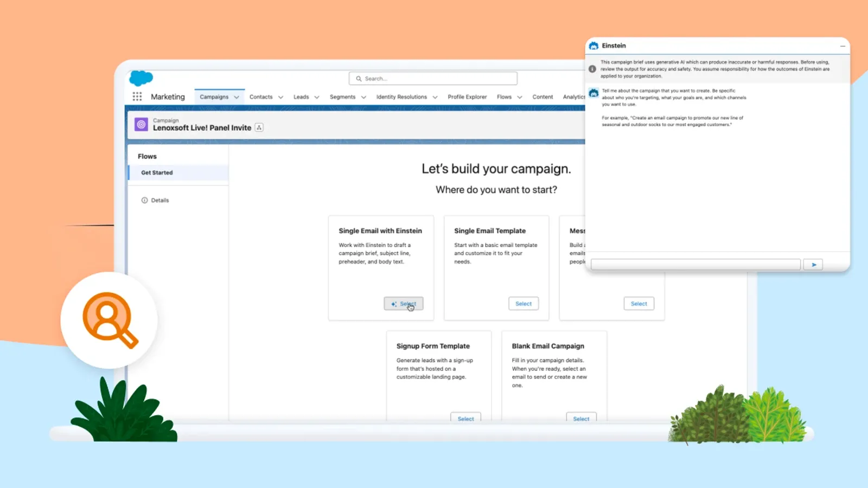The image size is (868, 488).
Task: Click the Lenoxsoft Live! Panel Invite title
Action: tap(202, 128)
